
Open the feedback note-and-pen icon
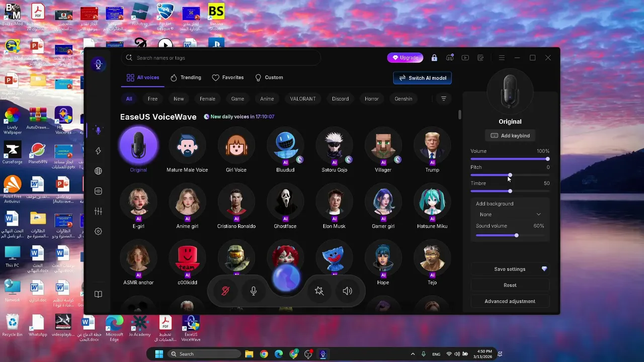[x=480, y=58]
